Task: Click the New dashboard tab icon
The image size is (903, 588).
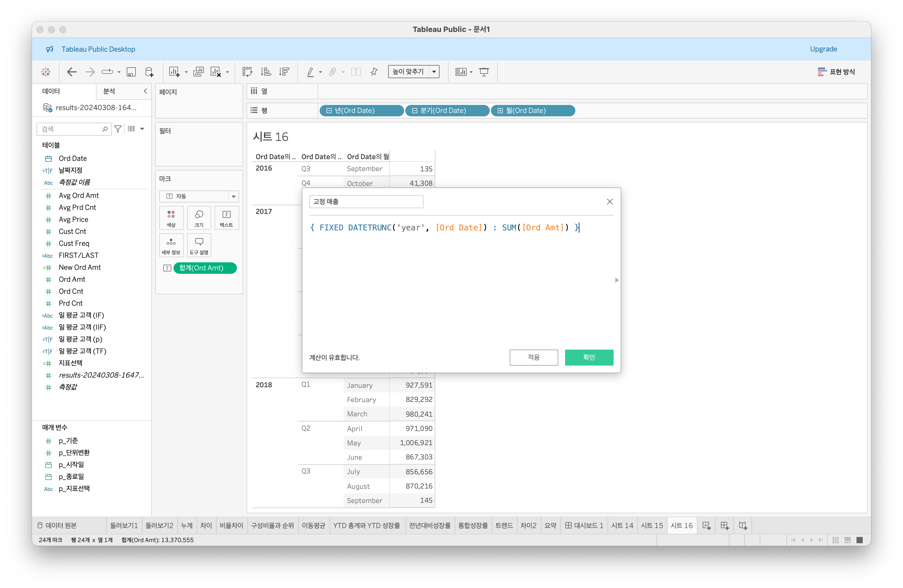Action: pos(724,526)
